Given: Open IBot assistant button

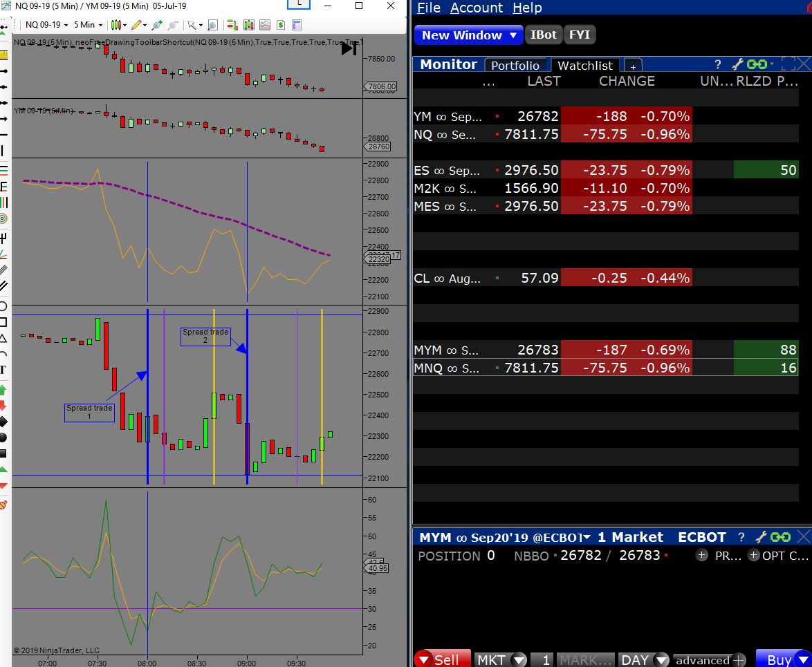Looking at the screenshot, I should 543,35.
